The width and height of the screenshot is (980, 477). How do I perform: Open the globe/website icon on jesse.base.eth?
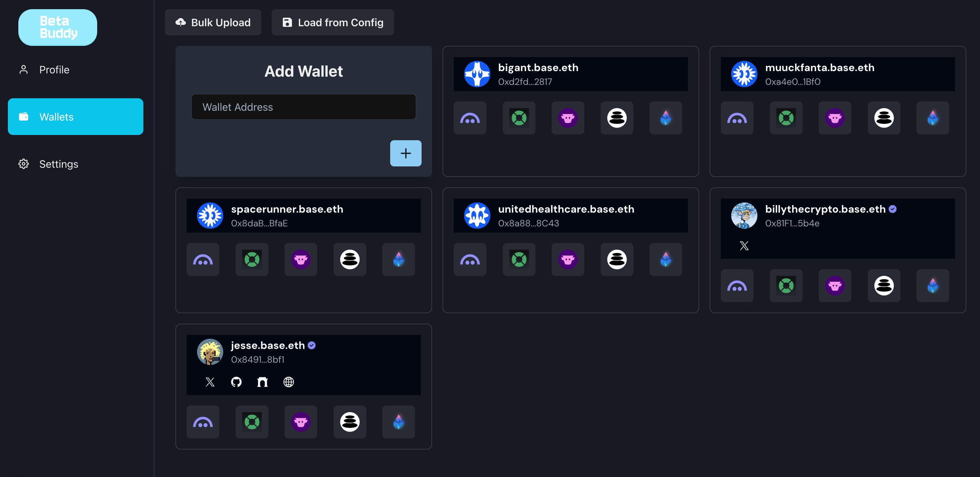[x=289, y=381]
